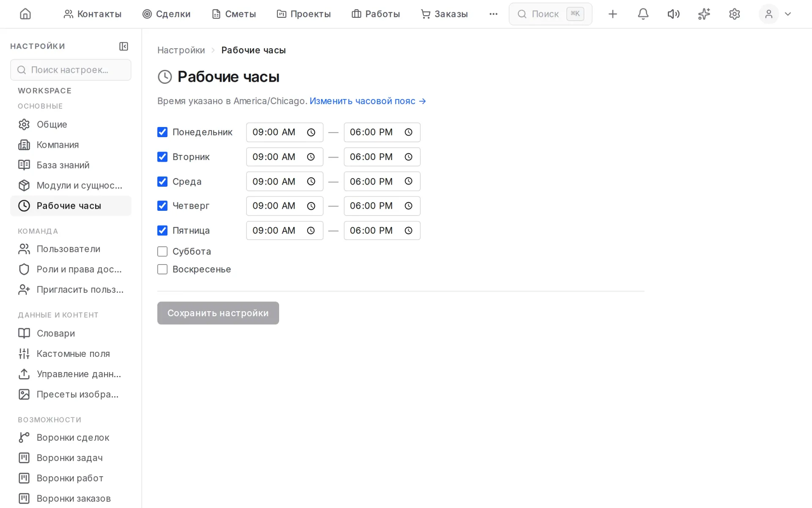Open the Сметы menu item
812x508 pixels.
[x=234, y=14]
